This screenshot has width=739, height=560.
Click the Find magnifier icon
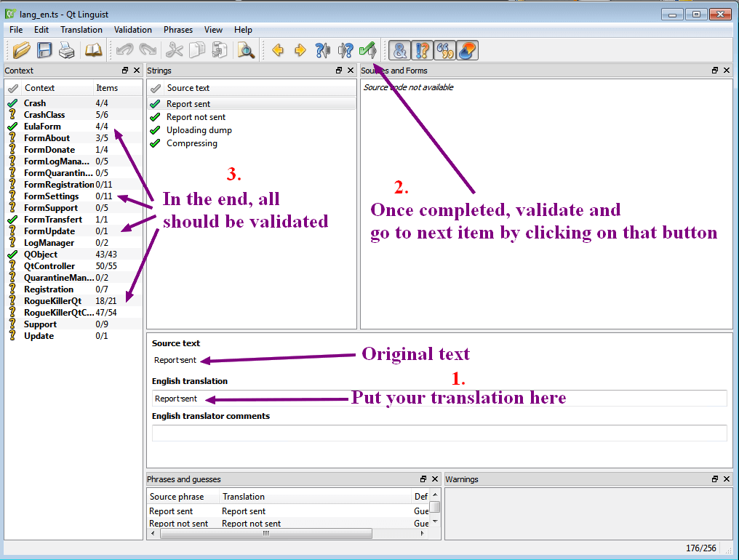click(x=246, y=50)
